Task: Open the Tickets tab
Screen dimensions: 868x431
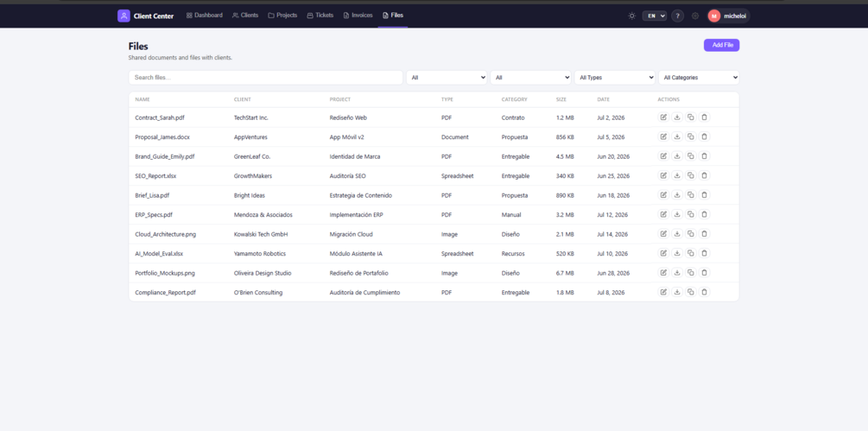Action: pos(320,16)
